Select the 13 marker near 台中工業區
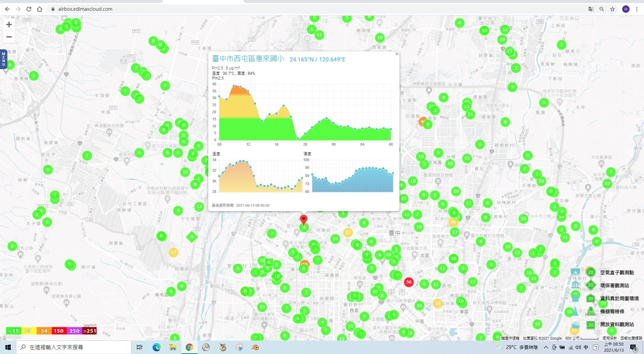The height and width of the screenshot is (354, 644). tap(199, 206)
